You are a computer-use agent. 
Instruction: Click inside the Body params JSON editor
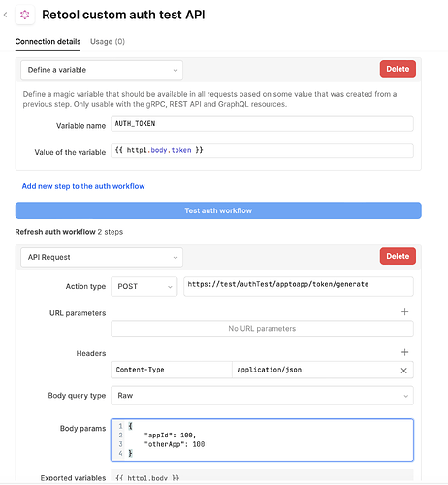coord(262,440)
